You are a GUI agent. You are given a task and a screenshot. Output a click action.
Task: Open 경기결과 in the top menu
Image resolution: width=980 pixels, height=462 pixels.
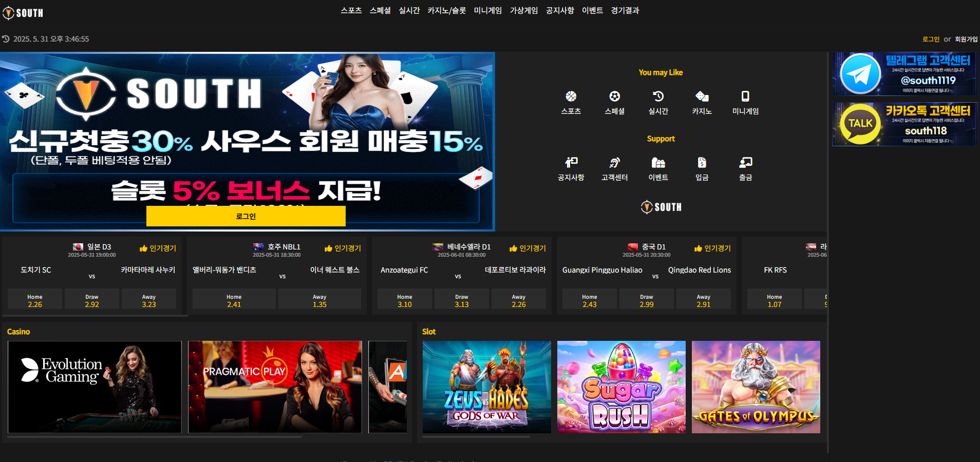(625, 10)
